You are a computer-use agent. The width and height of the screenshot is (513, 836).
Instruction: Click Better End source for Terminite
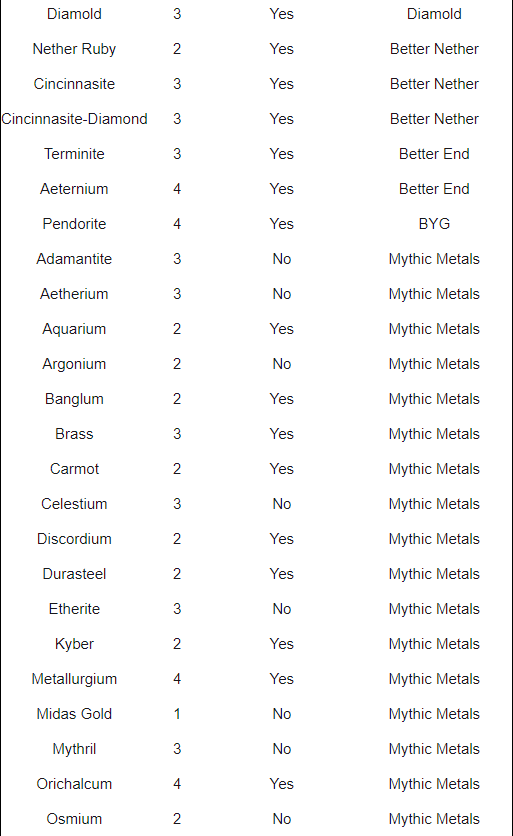click(434, 154)
